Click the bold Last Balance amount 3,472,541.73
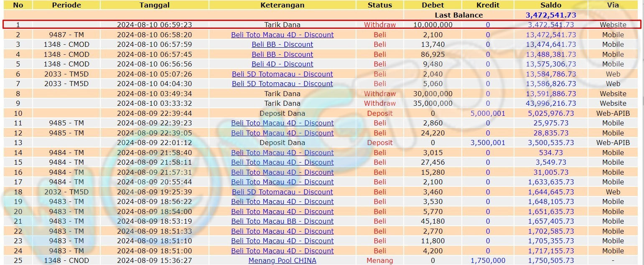 click(x=550, y=15)
